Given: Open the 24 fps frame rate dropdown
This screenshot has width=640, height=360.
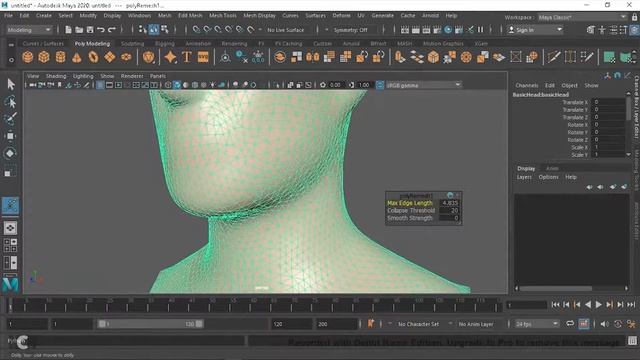Looking at the screenshot, I should tap(536, 324).
